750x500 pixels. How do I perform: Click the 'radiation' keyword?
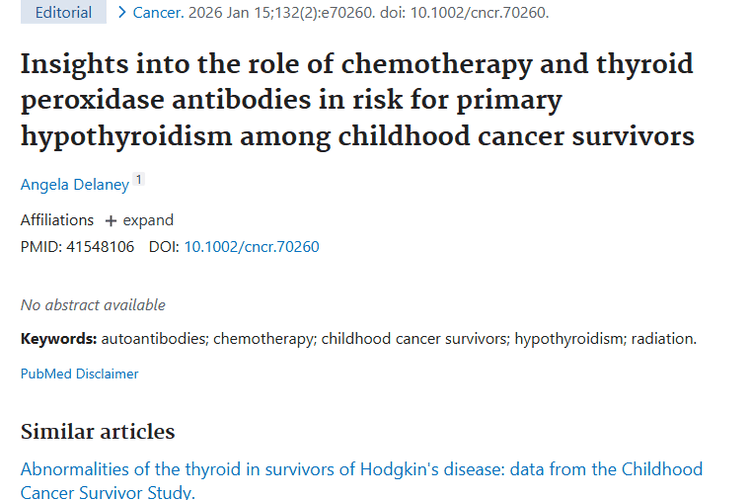point(661,338)
